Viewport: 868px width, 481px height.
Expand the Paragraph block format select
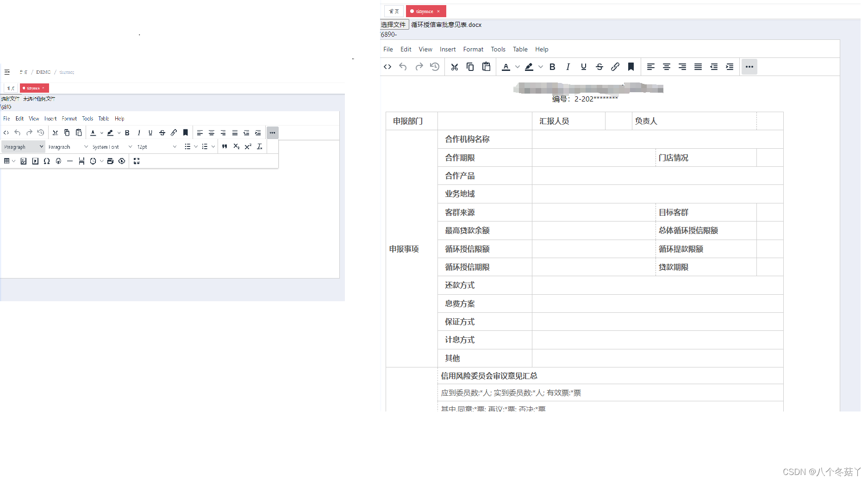[23, 147]
